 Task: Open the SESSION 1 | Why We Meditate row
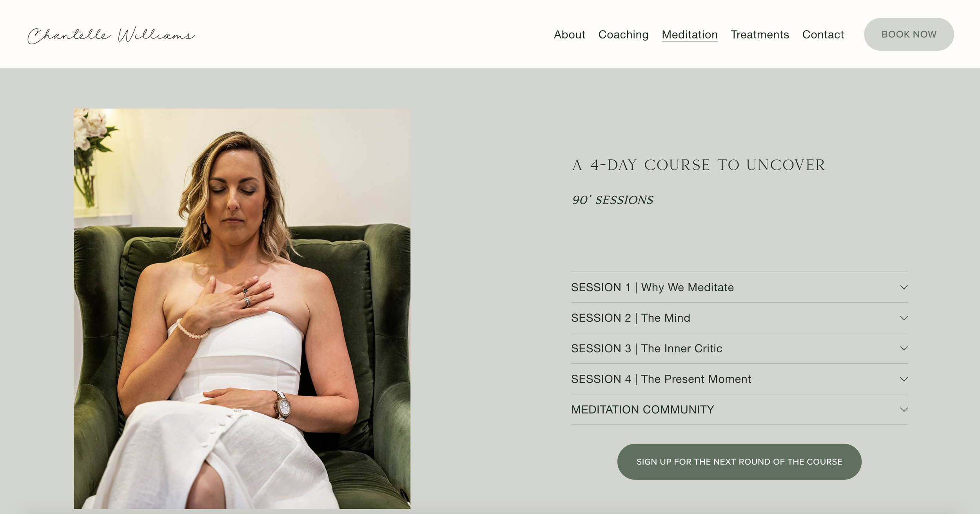739,287
